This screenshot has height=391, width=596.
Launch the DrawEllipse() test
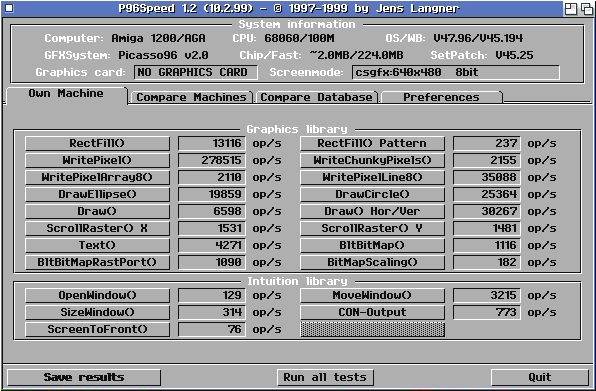click(x=97, y=194)
